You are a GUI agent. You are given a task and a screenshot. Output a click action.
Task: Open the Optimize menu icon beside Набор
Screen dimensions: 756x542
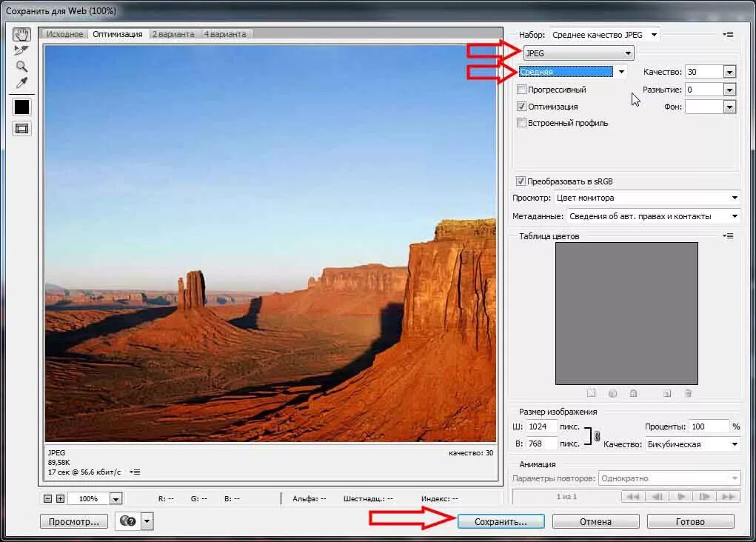pyautogui.click(x=728, y=35)
